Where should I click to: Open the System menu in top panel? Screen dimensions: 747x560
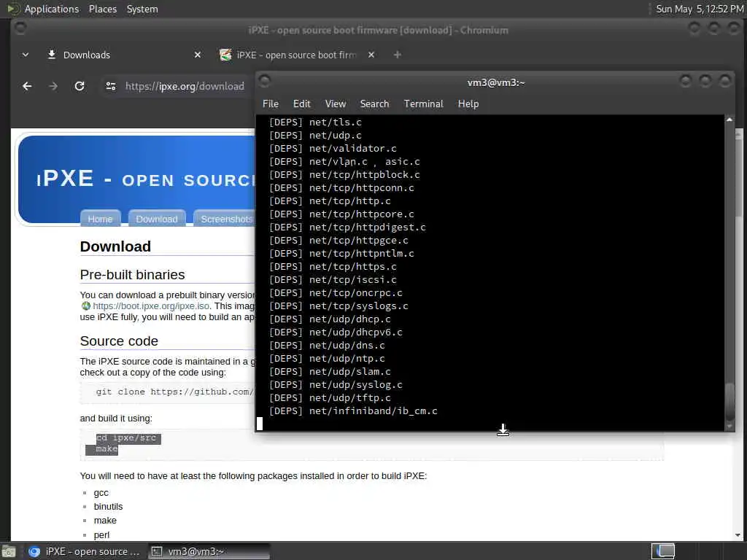point(142,9)
